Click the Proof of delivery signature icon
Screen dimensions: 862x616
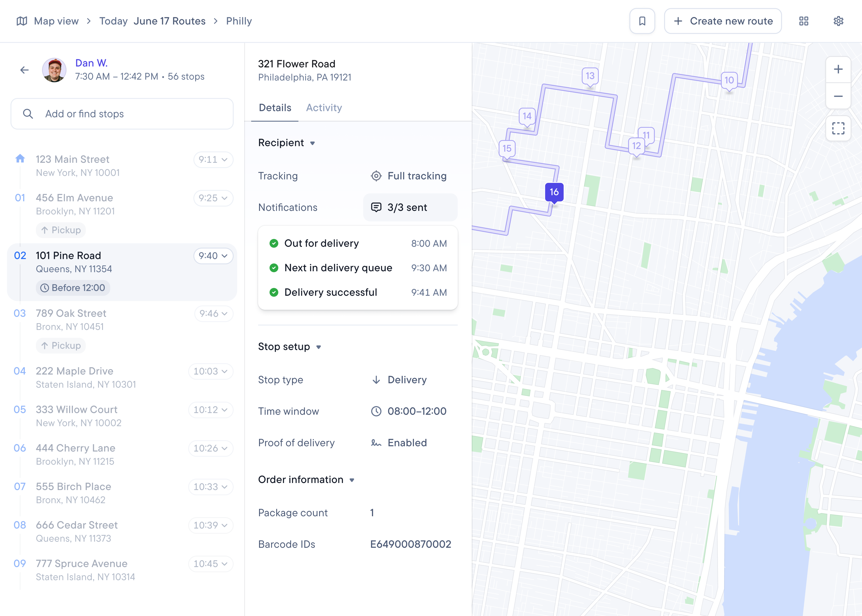376,443
